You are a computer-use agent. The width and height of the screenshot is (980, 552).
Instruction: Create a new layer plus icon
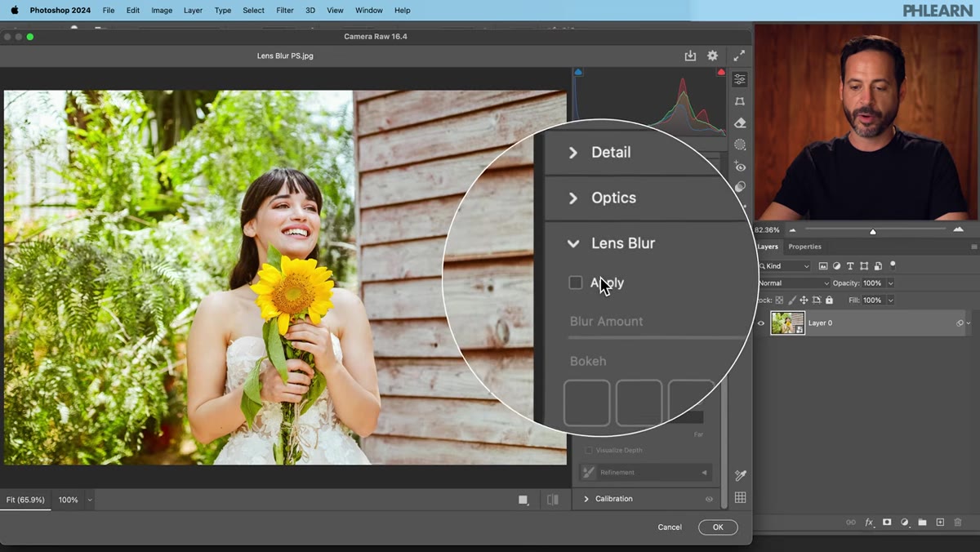point(940,522)
